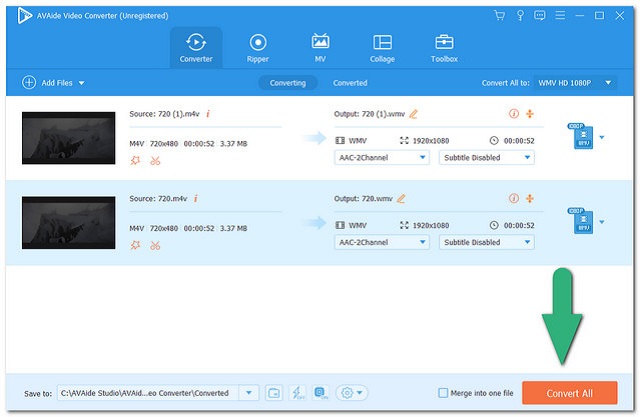Click the compress arrows icon for 720.wmv
The height and width of the screenshot is (417, 640).
(x=530, y=199)
